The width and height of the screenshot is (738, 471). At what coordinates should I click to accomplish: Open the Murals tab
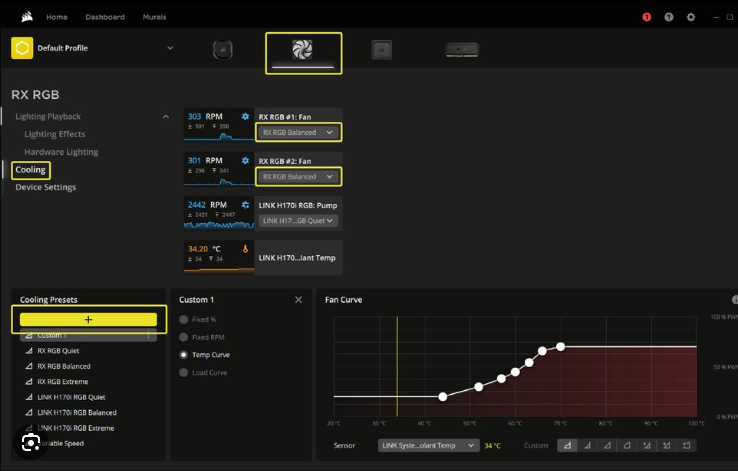click(x=154, y=17)
